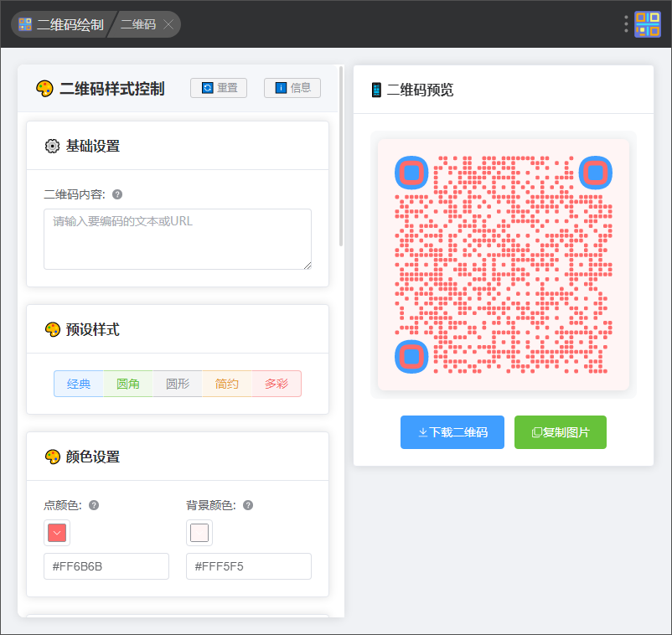
Task: Click the 预设样式 section heading
Action: click(93, 329)
